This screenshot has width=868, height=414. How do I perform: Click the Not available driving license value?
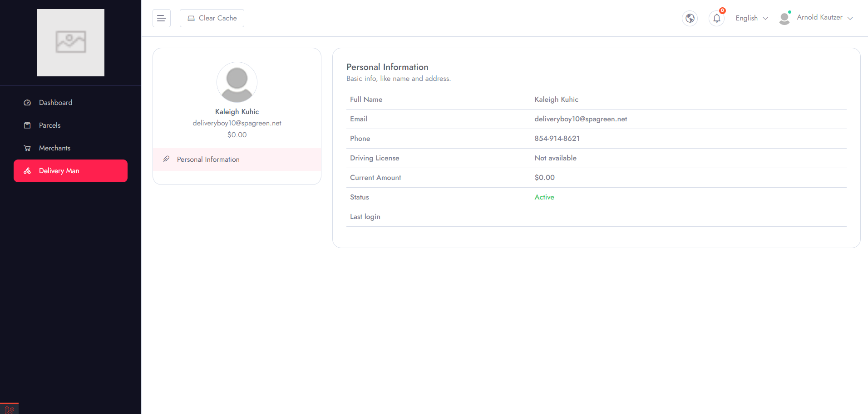coord(555,158)
